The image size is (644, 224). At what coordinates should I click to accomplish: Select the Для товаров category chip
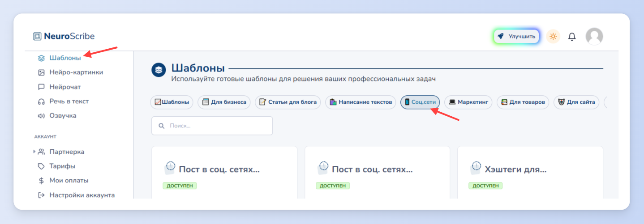(523, 102)
